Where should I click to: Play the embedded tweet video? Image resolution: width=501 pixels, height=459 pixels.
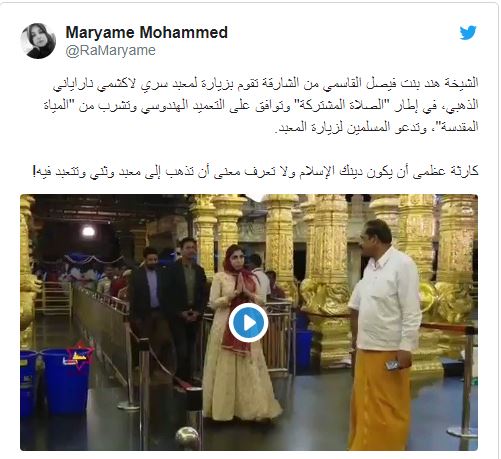point(249,323)
